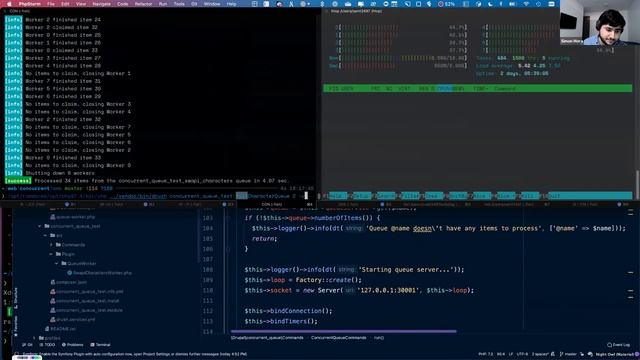Click the webcam video thumbnail
Screen dimensions: 640x360
coord(600,22)
